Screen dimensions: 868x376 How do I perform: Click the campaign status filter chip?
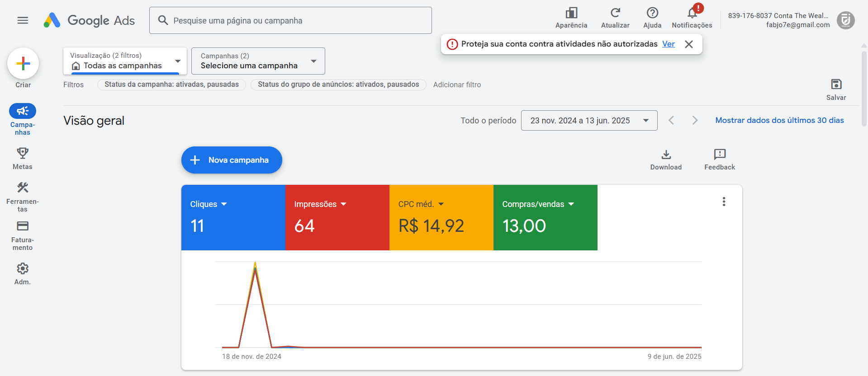pos(171,85)
